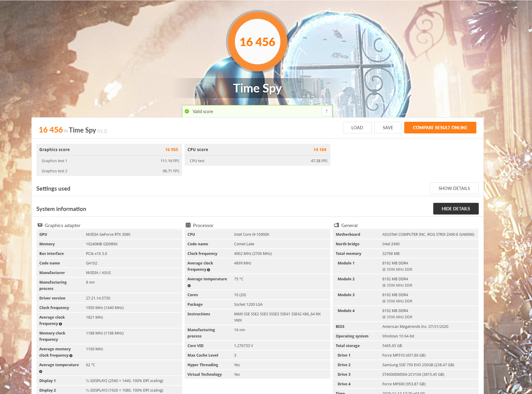Click info icon beside Average memory clock frequency

71,356
